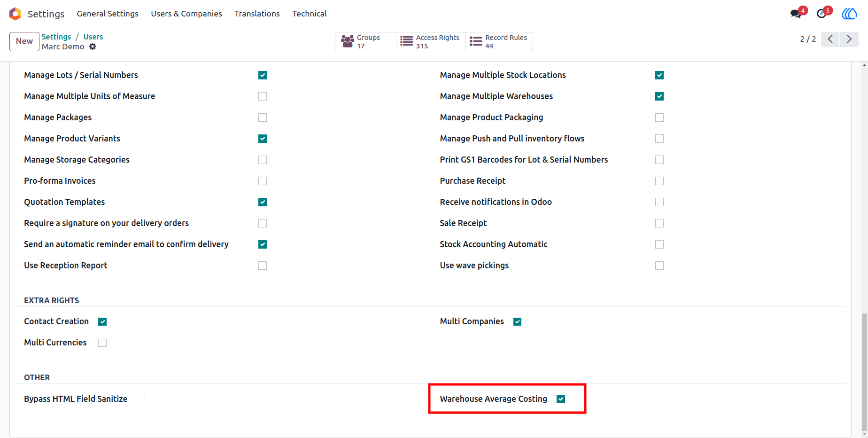
Task: Enable Use Reception Report checkbox
Action: tap(263, 266)
